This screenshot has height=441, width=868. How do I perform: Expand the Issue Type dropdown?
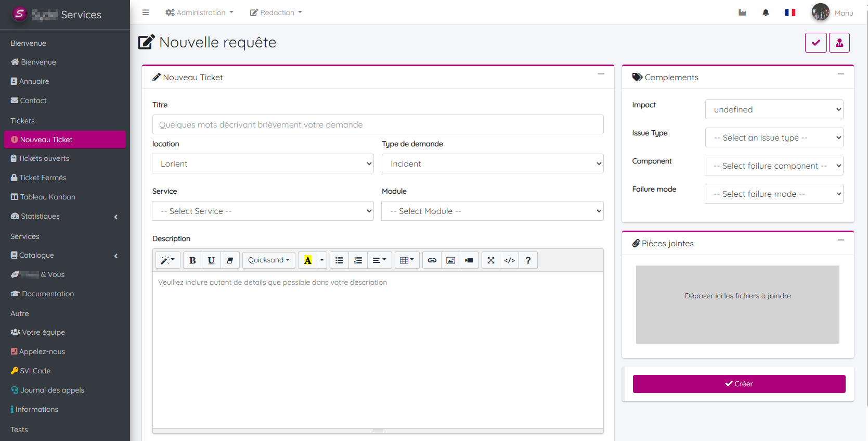point(774,137)
